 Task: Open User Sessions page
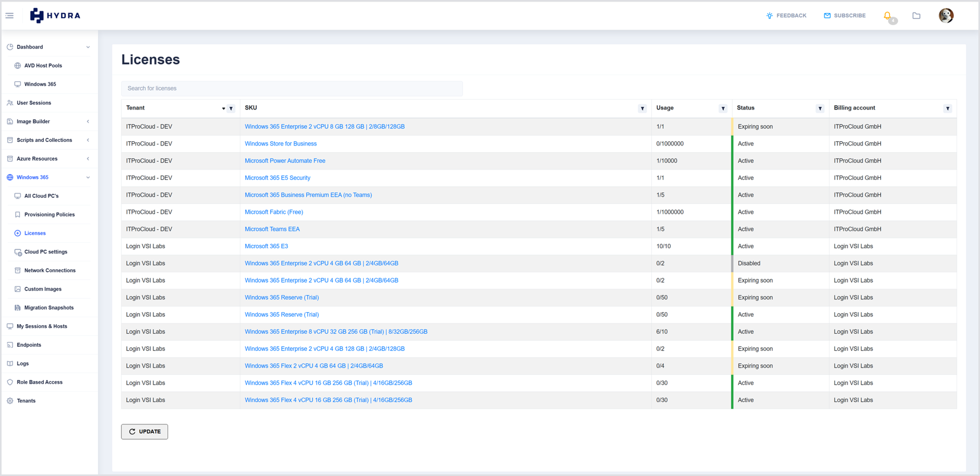click(x=34, y=103)
